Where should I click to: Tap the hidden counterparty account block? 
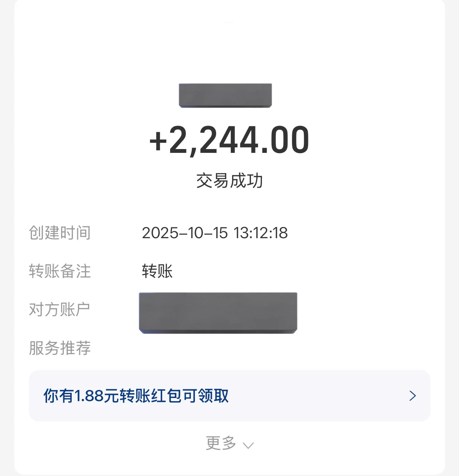pos(218,313)
